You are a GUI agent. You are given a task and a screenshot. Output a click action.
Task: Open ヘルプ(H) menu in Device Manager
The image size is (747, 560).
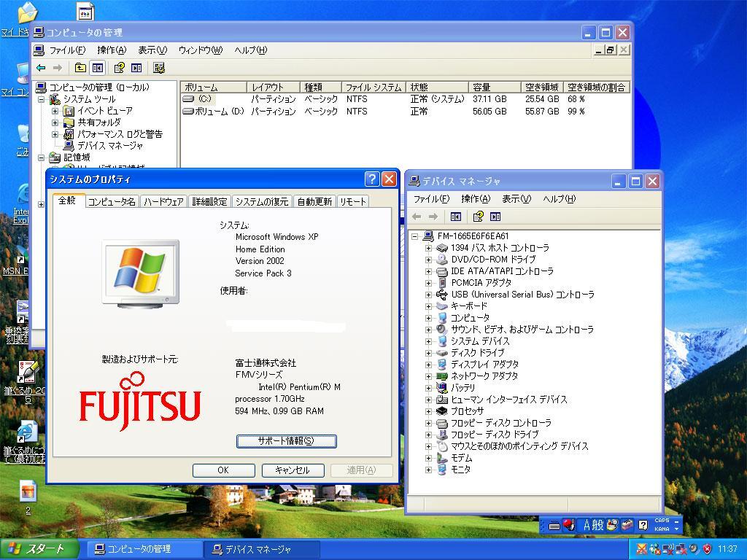560,199
